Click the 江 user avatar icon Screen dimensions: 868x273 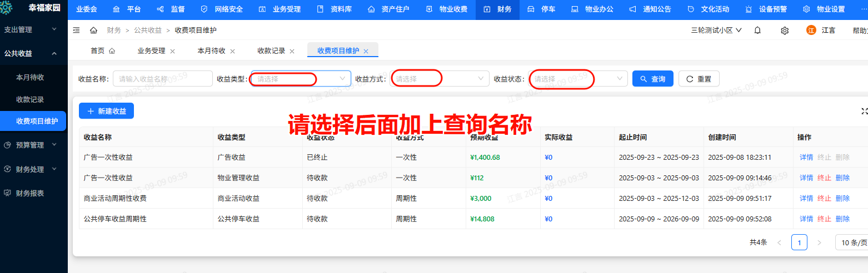[x=811, y=31]
